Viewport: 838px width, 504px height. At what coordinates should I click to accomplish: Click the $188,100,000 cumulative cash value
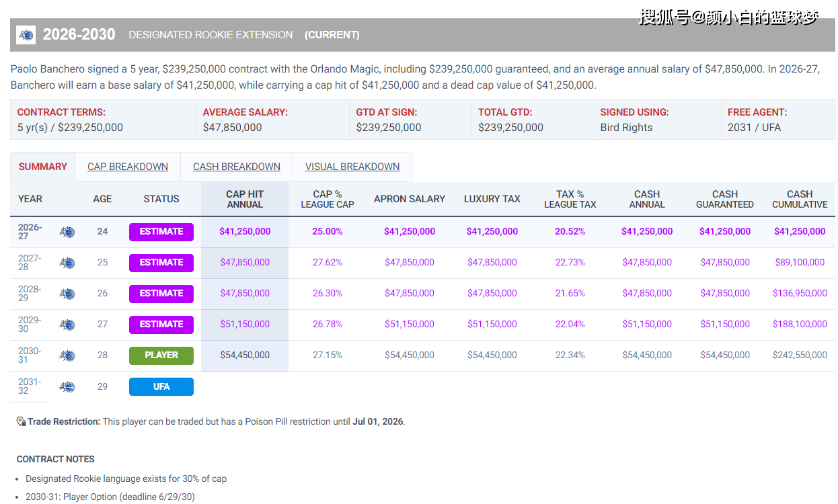pyautogui.click(x=800, y=325)
